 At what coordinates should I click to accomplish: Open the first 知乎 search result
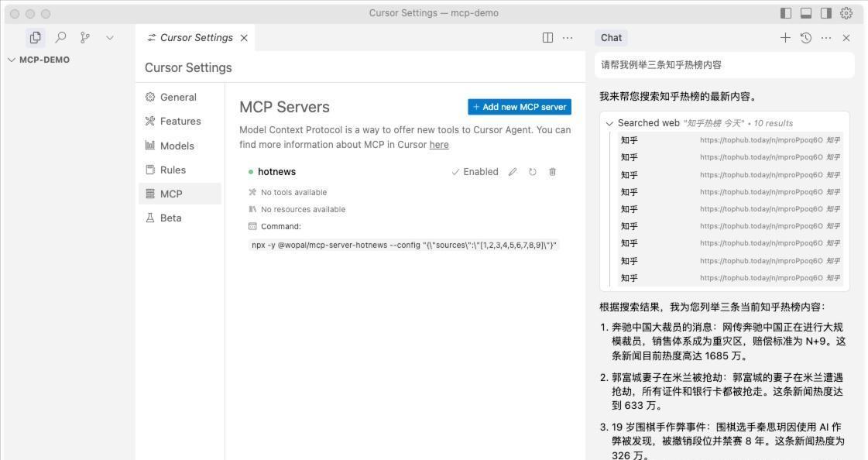(x=730, y=140)
